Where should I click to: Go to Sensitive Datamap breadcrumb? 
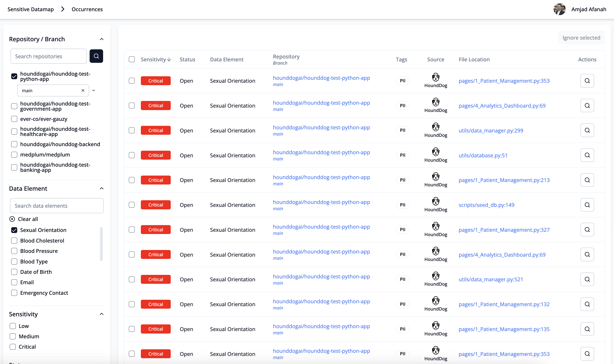[31, 9]
